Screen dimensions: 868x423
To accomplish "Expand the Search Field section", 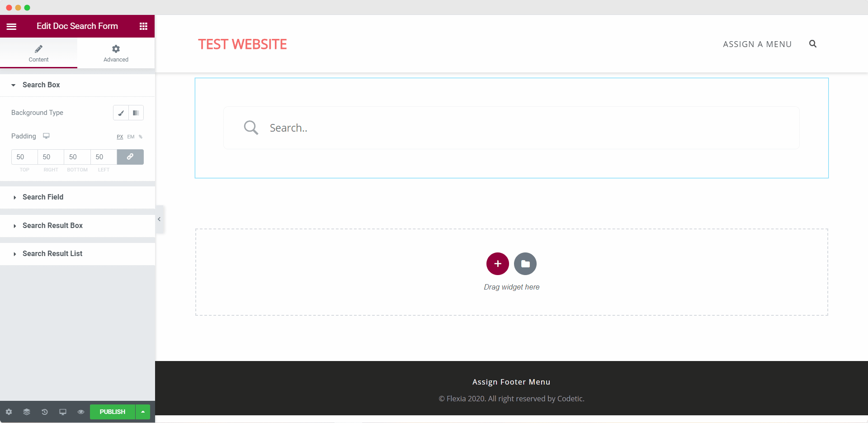I will click(43, 197).
